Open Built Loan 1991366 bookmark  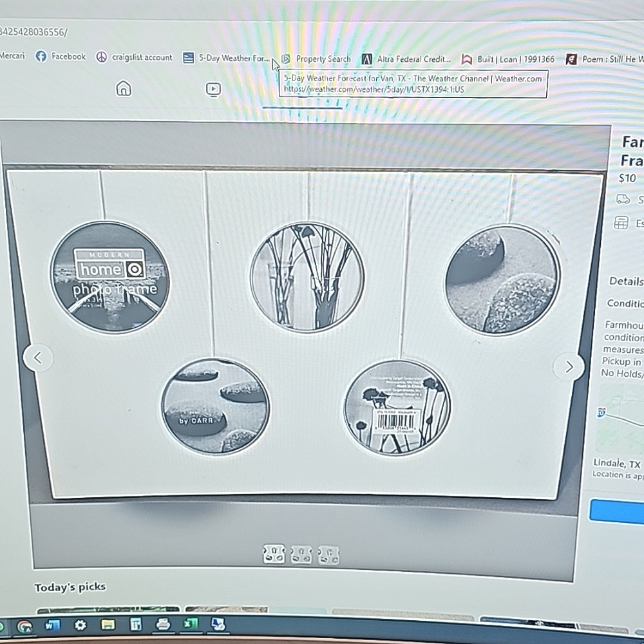pyautogui.click(x=508, y=59)
